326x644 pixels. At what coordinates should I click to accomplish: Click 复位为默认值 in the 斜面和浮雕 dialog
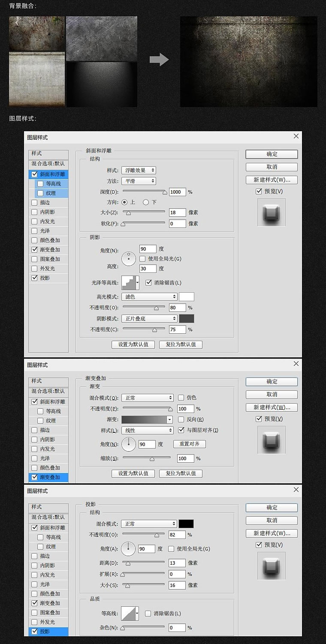point(181,344)
